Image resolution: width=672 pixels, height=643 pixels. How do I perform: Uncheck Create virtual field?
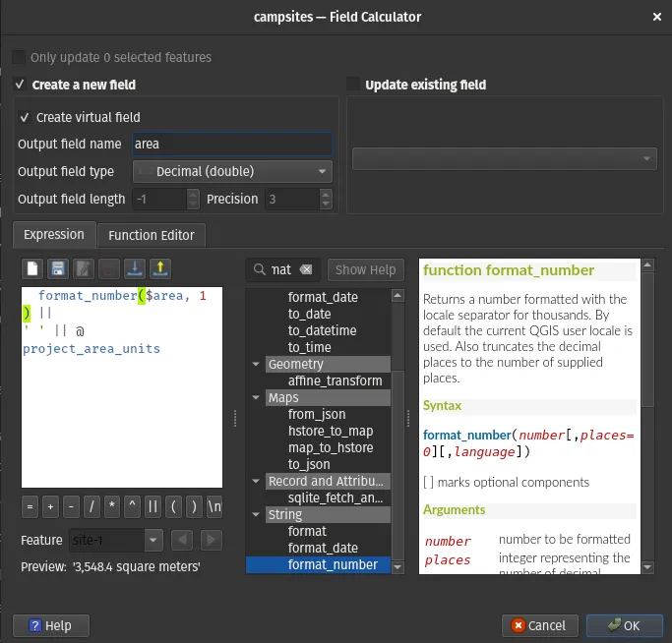click(x=25, y=117)
